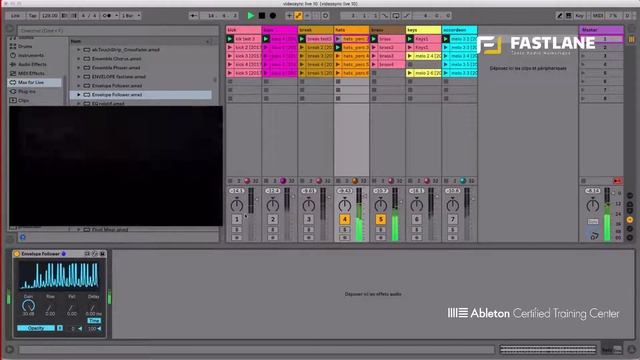Toggle track 6 activator button
This screenshot has height=360, width=640.
coord(416,219)
